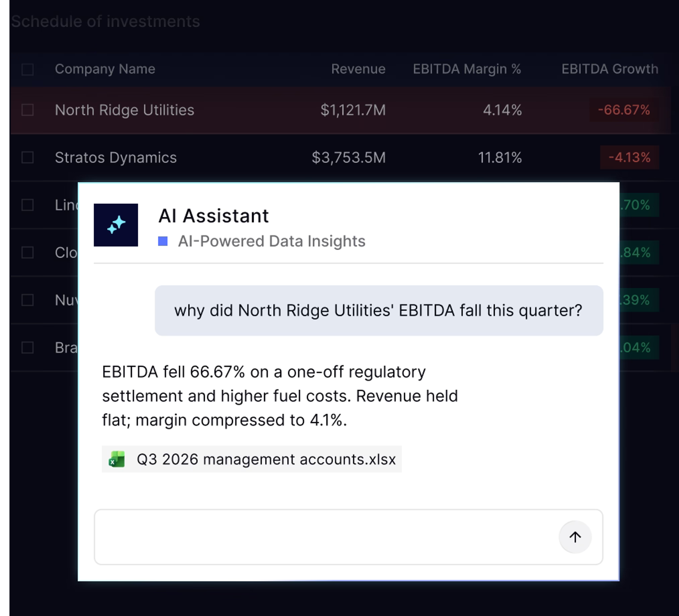
Task: Click the AI Assistant sparkle icon
Action: click(116, 225)
